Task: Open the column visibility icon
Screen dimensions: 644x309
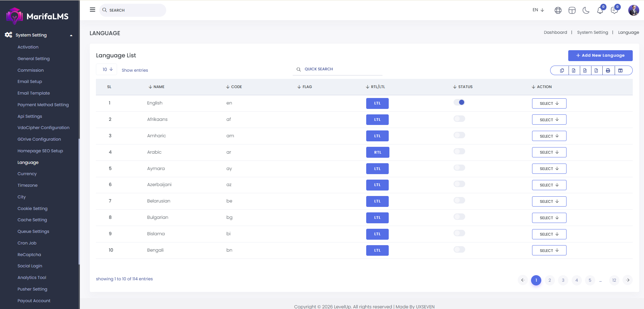Action: click(x=620, y=71)
